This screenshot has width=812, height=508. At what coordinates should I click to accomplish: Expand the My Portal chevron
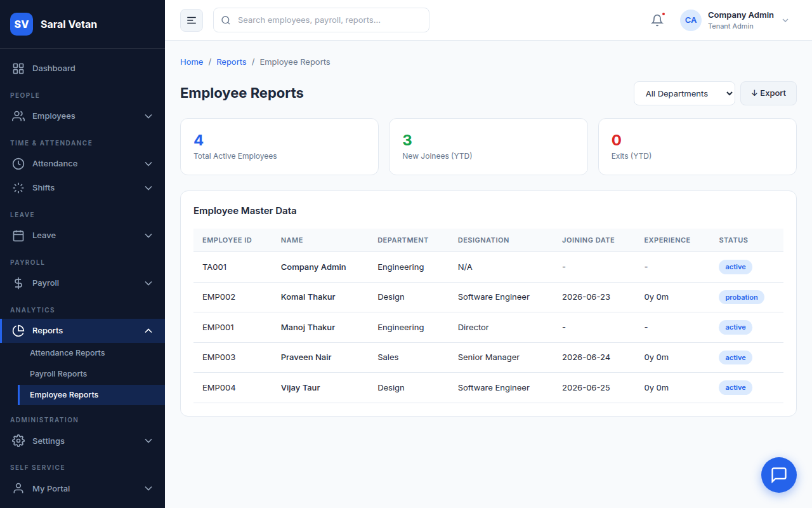pyautogui.click(x=148, y=488)
